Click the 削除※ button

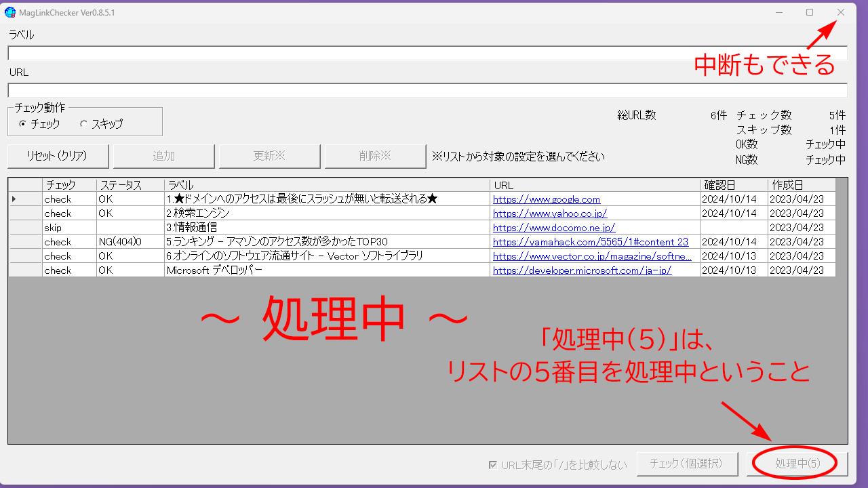tap(375, 156)
